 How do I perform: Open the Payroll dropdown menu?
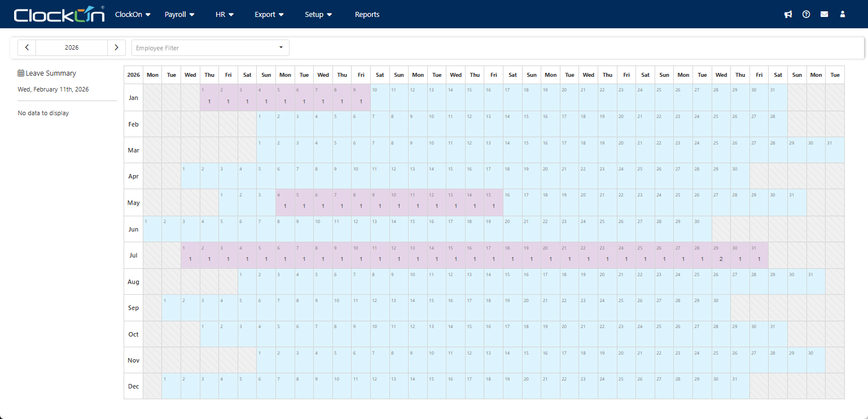pos(179,15)
